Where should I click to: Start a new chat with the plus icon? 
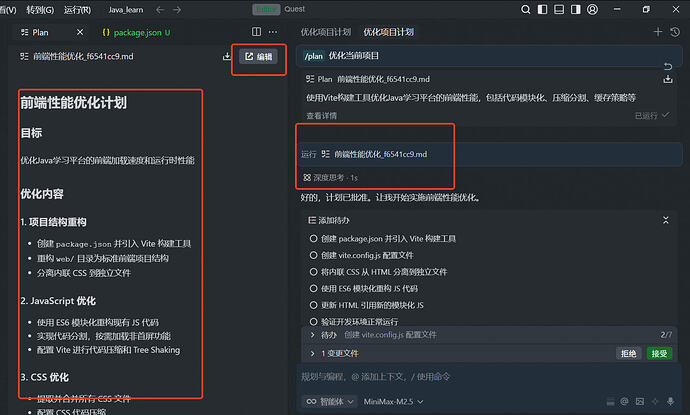point(658,32)
